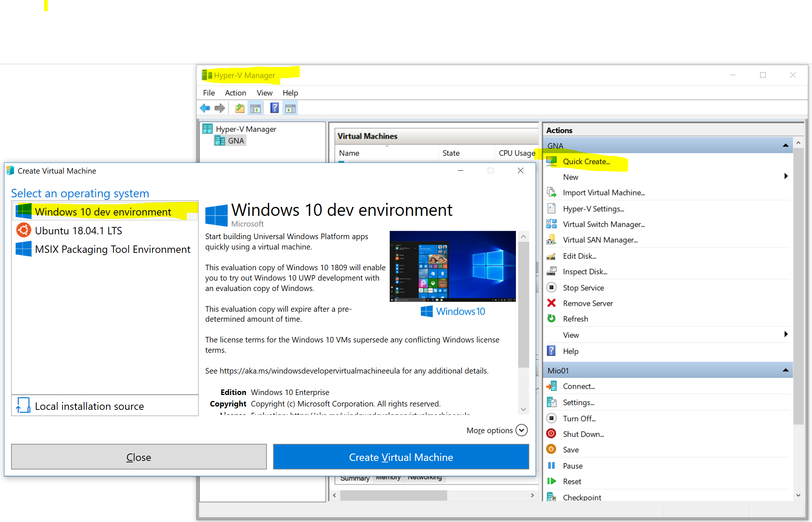The width and height of the screenshot is (812, 522).
Task: Click the Virtual SAN Manager icon
Action: 551,240
